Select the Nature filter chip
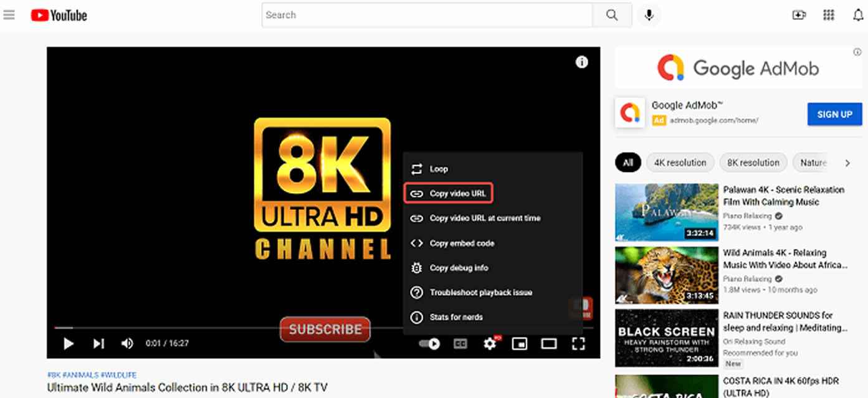Screen dimensions: 868x398 click(x=813, y=163)
